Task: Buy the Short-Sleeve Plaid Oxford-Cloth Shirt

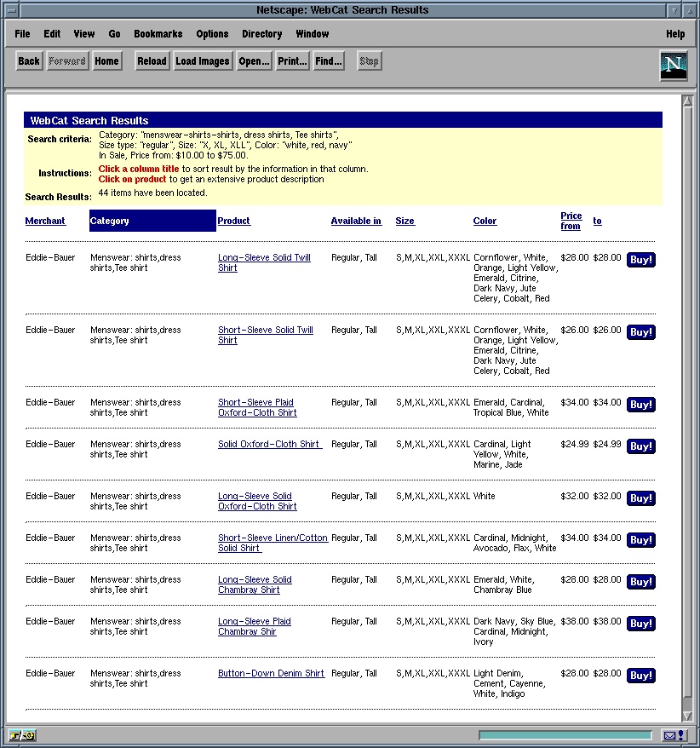Action: click(x=641, y=405)
